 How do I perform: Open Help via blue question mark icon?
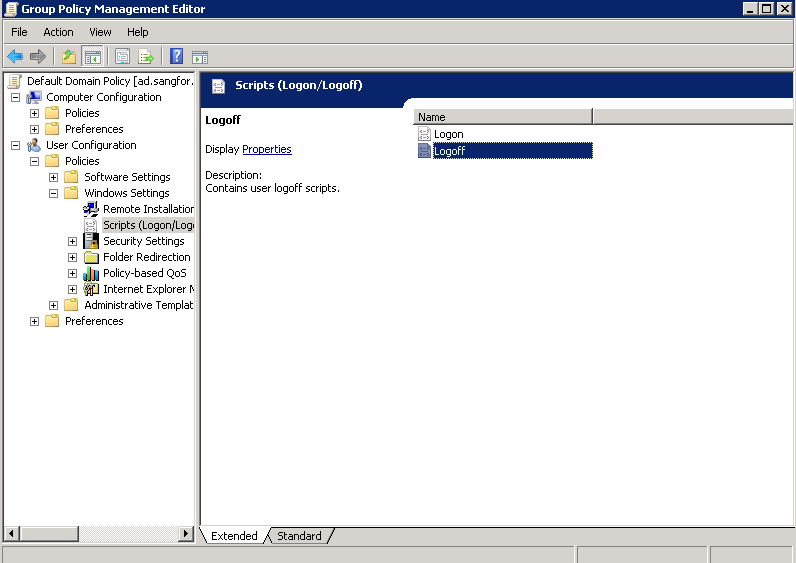click(176, 56)
